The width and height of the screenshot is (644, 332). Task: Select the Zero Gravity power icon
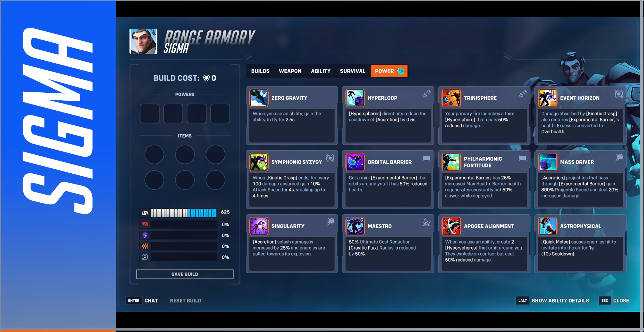point(259,97)
